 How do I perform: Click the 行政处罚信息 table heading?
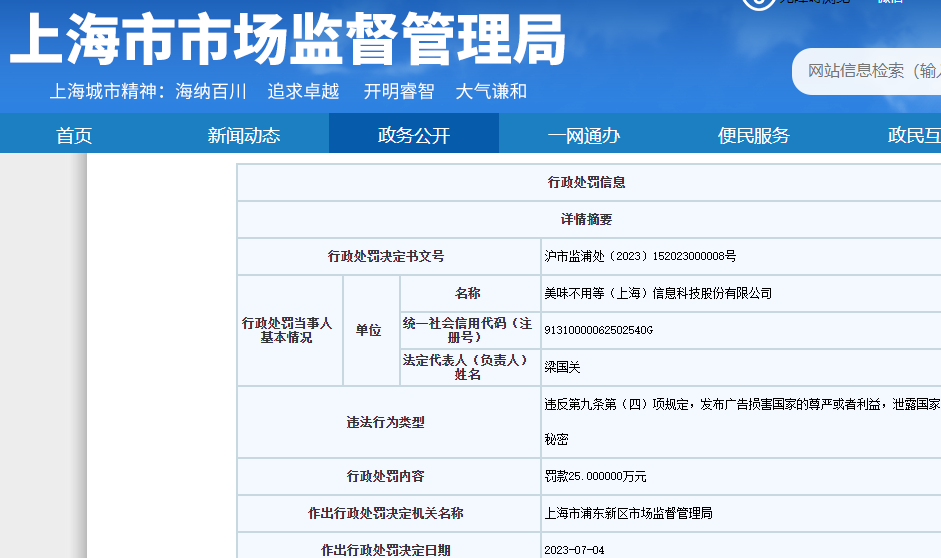coord(587,183)
